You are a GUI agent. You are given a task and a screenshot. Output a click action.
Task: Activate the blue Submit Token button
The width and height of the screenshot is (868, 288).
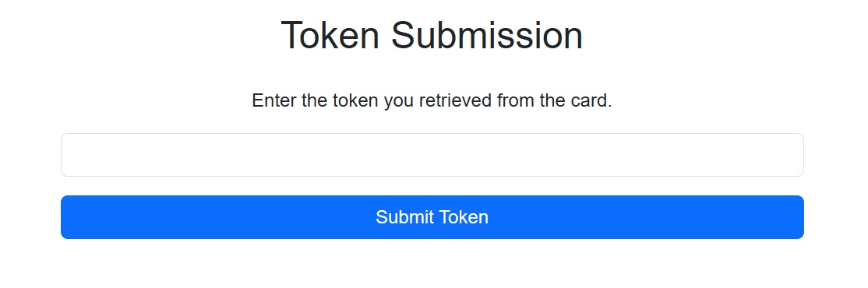(432, 217)
